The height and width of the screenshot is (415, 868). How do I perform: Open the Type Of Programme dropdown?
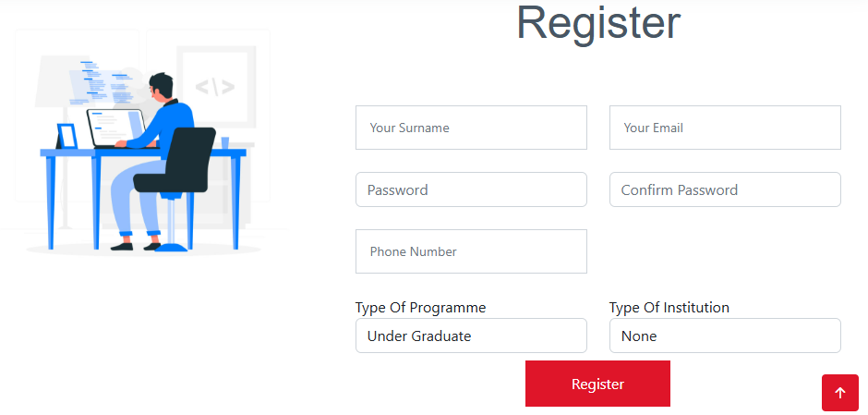[471, 336]
